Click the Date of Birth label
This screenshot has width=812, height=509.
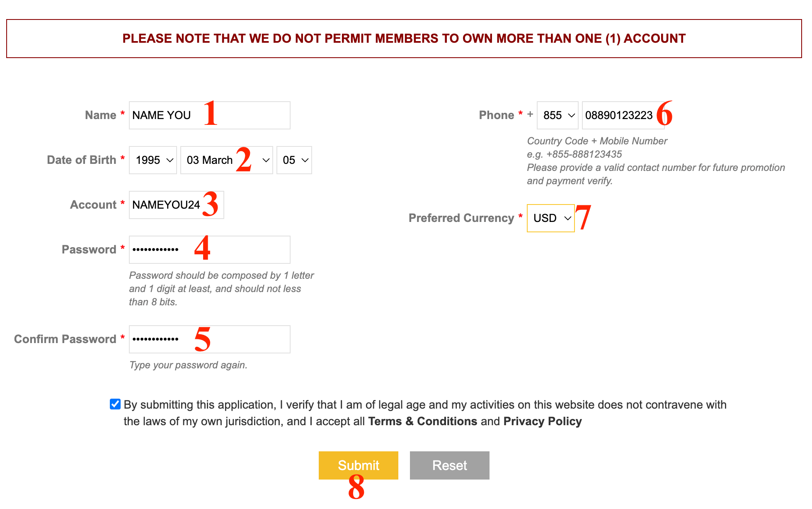[81, 160]
